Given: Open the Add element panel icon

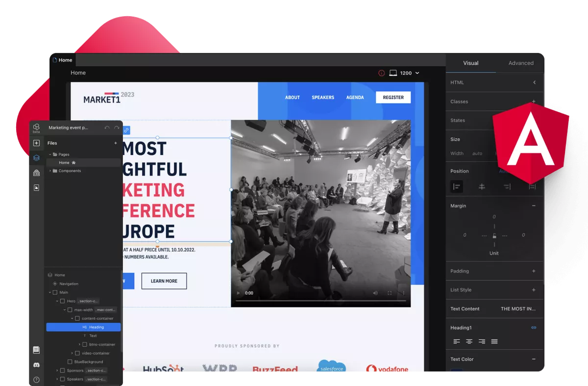Looking at the screenshot, I should coord(36,143).
